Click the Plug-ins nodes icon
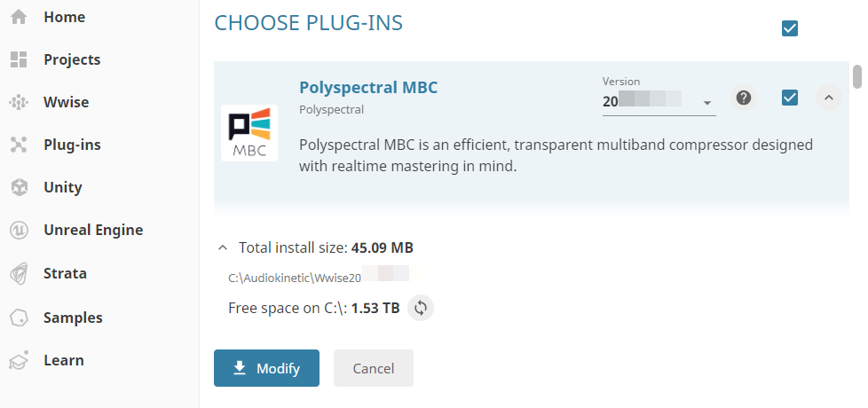This screenshot has height=408, width=868. point(19,145)
